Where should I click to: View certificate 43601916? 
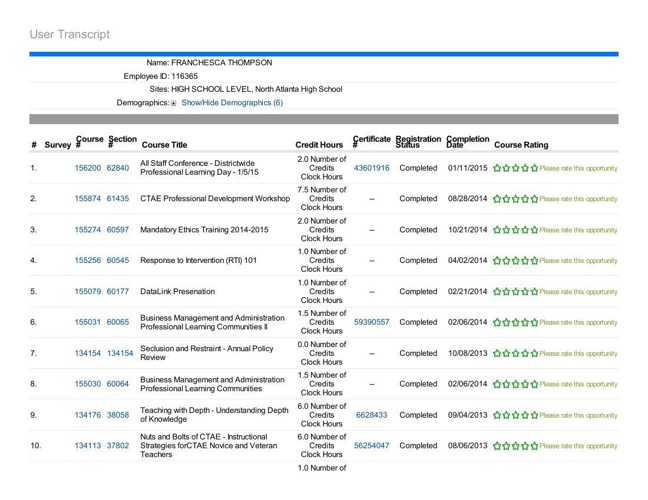[372, 168]
